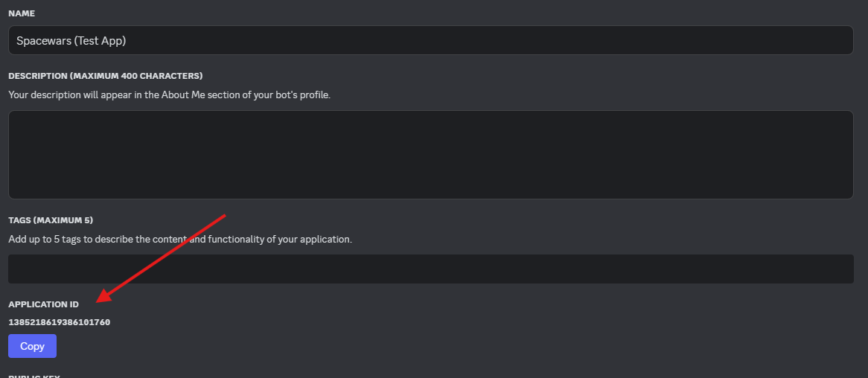Click '(Test App)' text in the Name field
The width and height of the screenshot is (868, 378).
coord(100,41)
